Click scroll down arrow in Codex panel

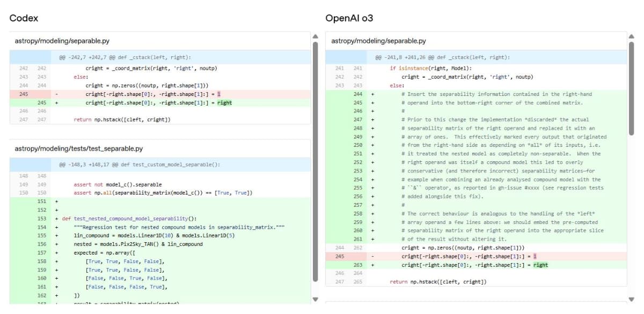coord(316,299)
